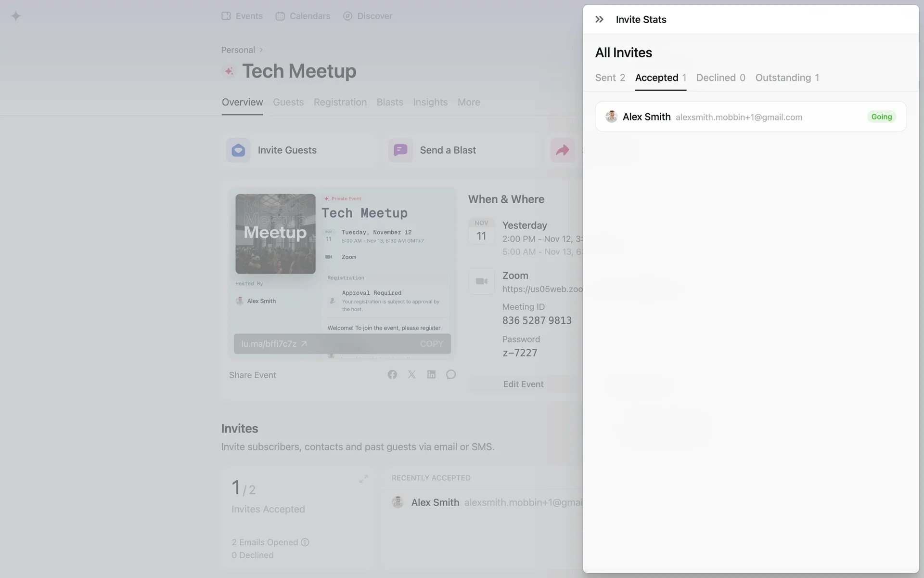
Task: Open the Tech Meetup cover thumbnail
Action: [x=275, y=234]
